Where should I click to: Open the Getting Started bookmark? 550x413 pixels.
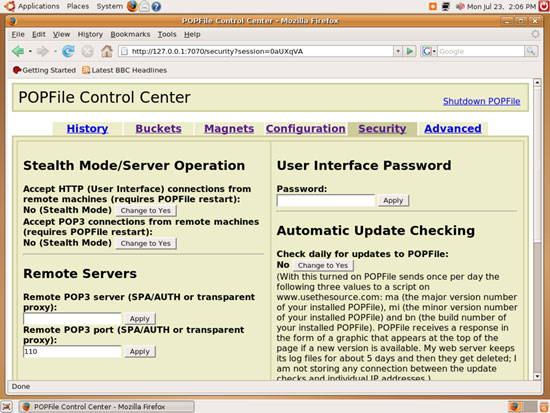tap(44, 70)
